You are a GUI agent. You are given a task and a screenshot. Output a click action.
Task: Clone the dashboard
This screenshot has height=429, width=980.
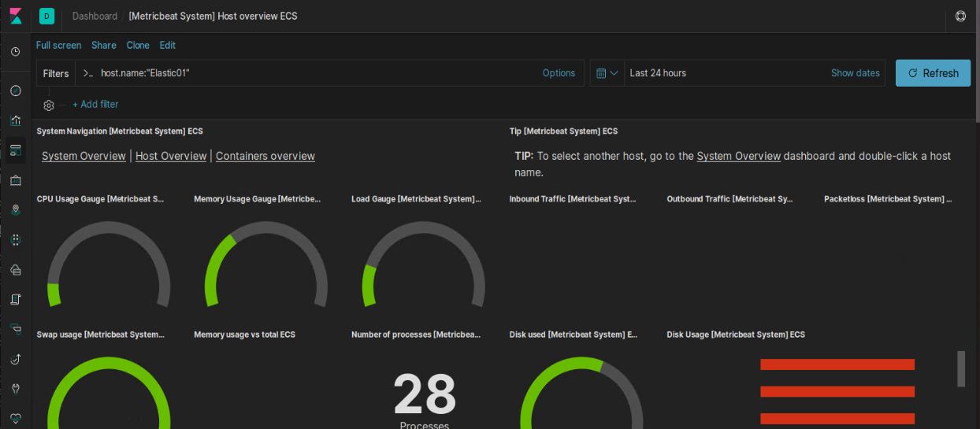[x=138, y=46]
